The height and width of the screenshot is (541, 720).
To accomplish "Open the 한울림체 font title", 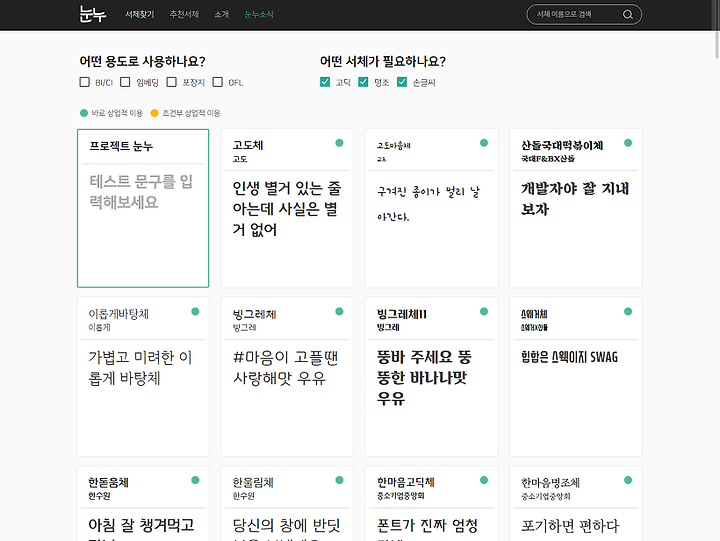I will coord(253,482).
